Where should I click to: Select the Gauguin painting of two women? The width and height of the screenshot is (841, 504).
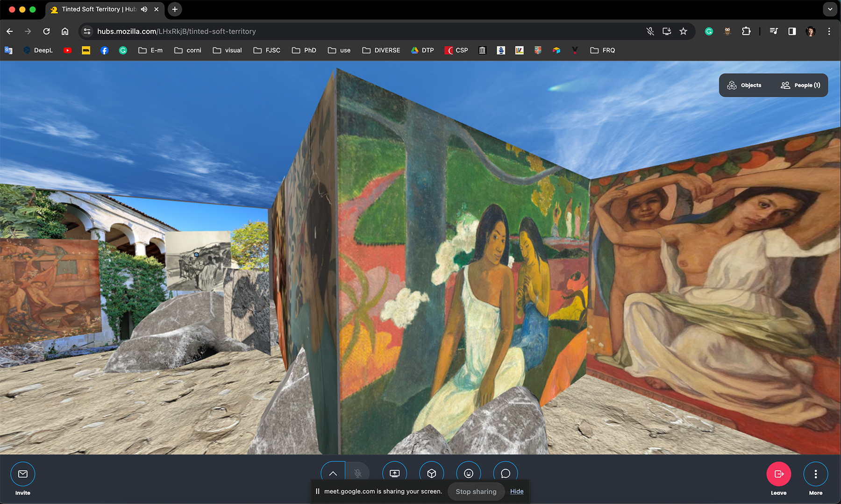[463, 262]
